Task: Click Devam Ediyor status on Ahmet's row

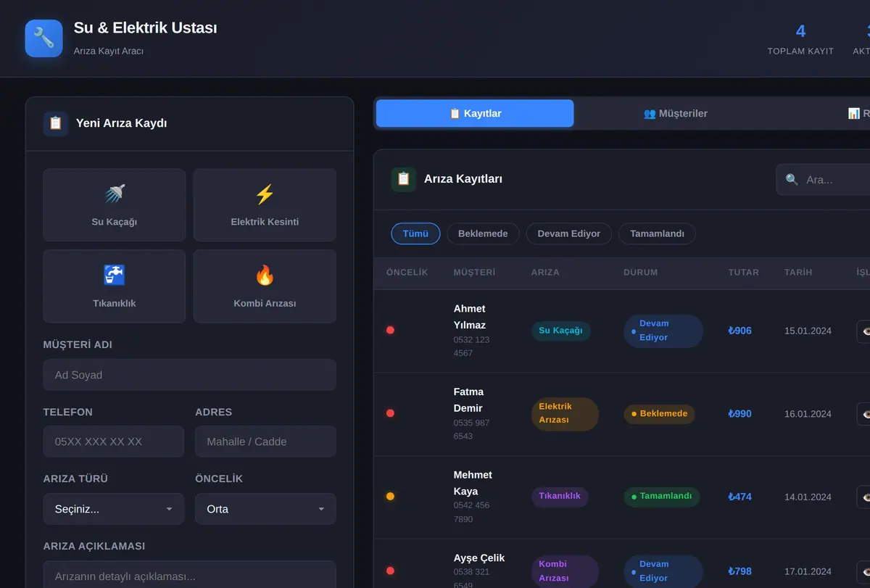Action: pyautogui.click(x=663, y=331)
